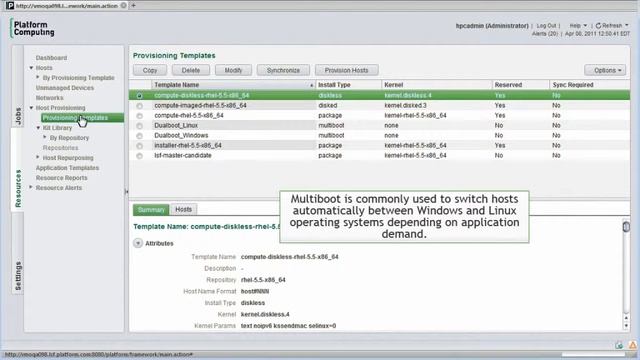
Task: Click the Delete button
Action: coord(191,70)
